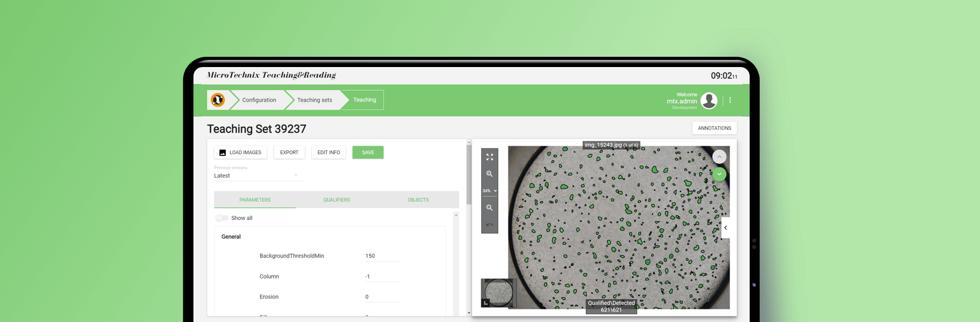Screen dimensions: 980x322
Task: Click the MicroTechnix home logo icon
Action: pyautogui.click(x=218, y=100)
